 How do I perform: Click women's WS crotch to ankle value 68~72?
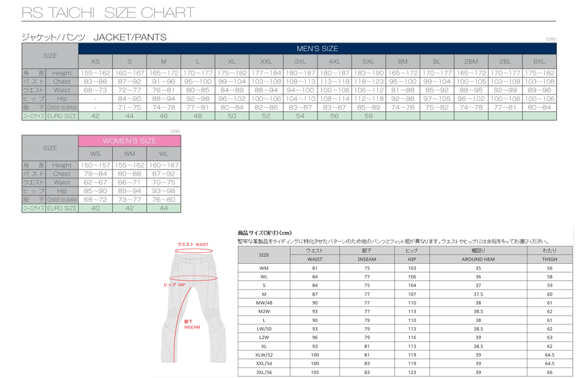95,200
